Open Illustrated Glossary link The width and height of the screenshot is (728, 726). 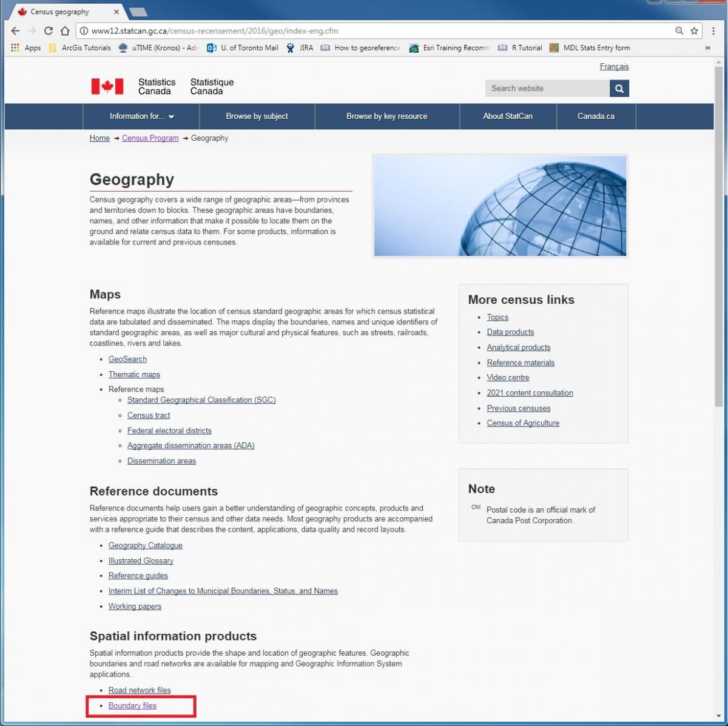pyautogui.click(x=141, y=561)
